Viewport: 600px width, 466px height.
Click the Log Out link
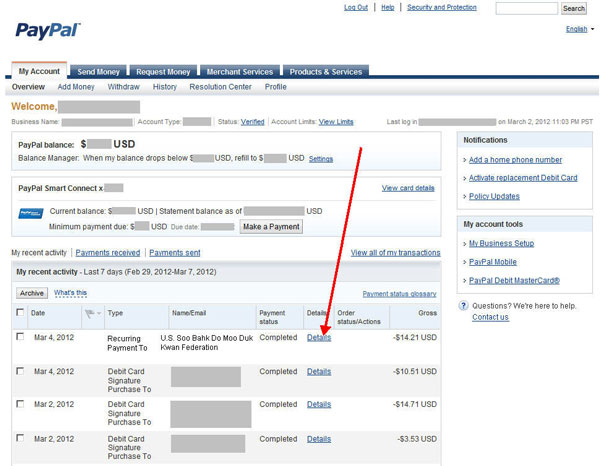(x=356, y=7)
